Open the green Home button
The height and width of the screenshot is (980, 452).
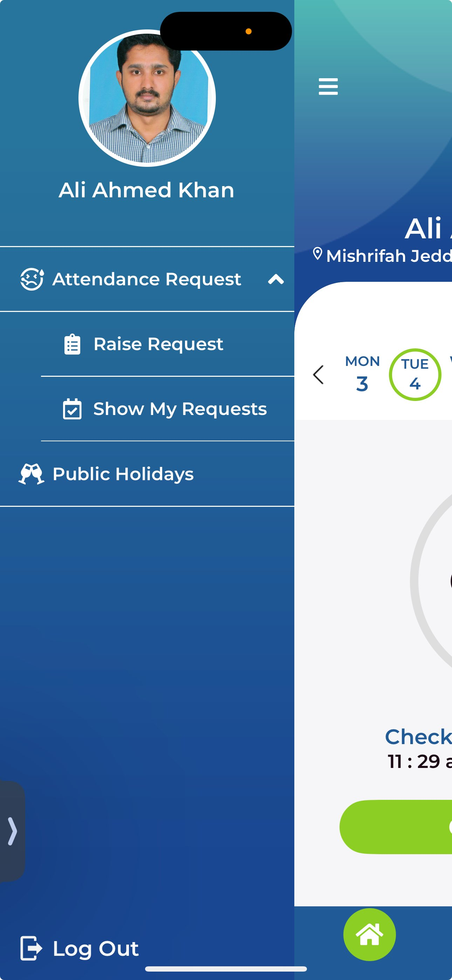pos(369,934)
